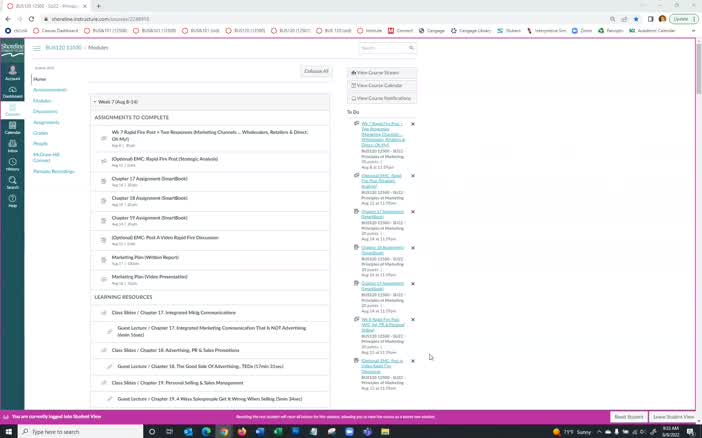Open the Help icon in the sidebar
The height and width of the screenshot is (438, 702).
(12, 201)
